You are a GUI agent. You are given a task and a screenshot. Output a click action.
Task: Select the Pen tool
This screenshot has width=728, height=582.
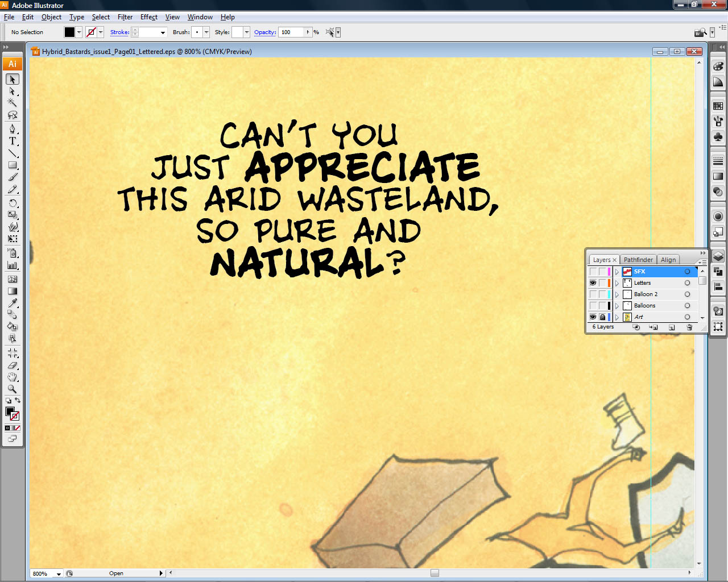pyautogui.click(x=13, y=129)
